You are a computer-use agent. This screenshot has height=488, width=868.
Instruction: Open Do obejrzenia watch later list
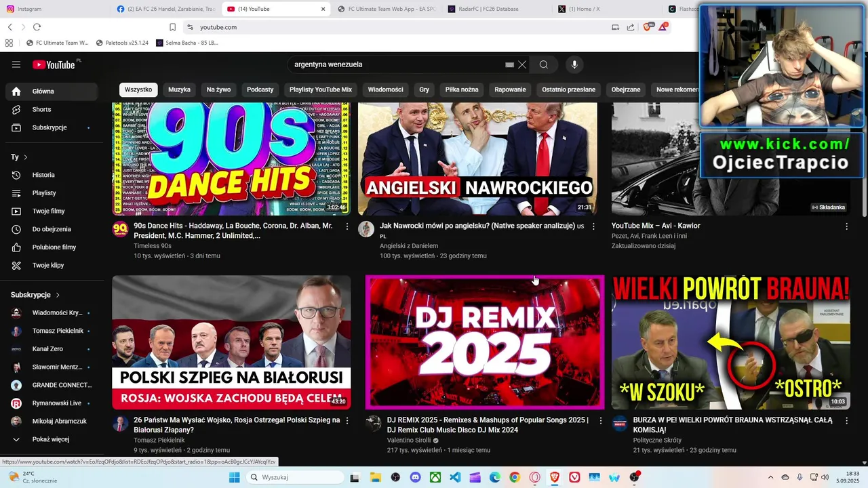52,229
